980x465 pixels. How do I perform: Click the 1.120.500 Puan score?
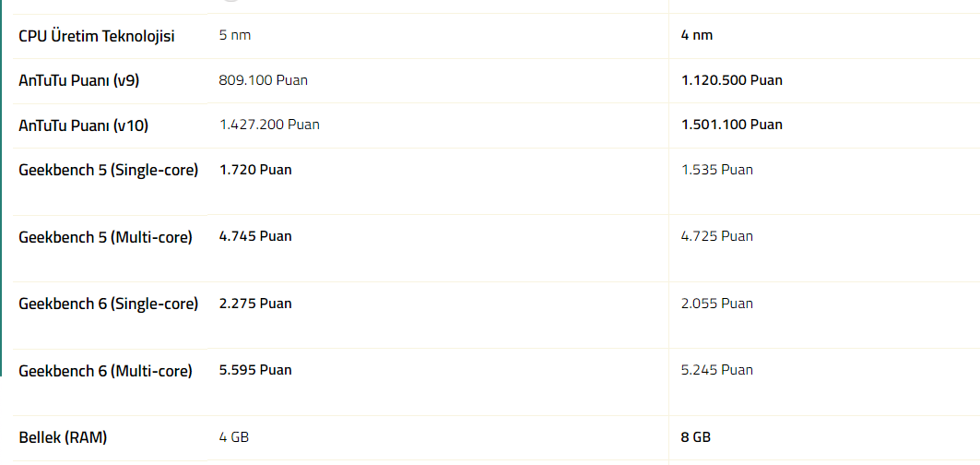(x=732, y=80)
